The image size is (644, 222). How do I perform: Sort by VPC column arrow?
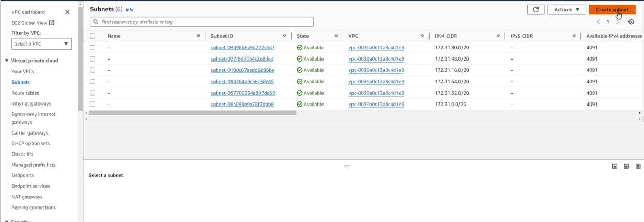click(x=422, y=36)
